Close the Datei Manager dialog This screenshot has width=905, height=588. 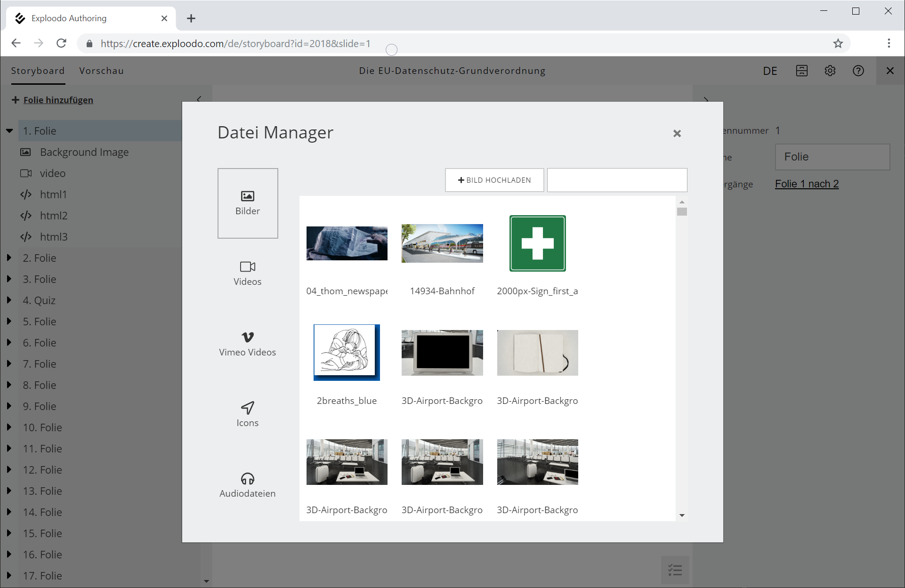(677, 134)
